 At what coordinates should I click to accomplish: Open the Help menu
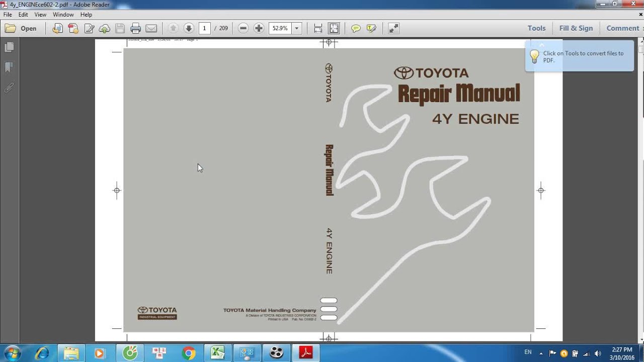[x=86, y=15]
